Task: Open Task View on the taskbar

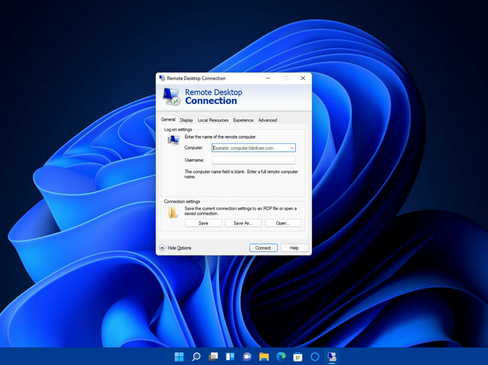Action: (x=213, y=357)
